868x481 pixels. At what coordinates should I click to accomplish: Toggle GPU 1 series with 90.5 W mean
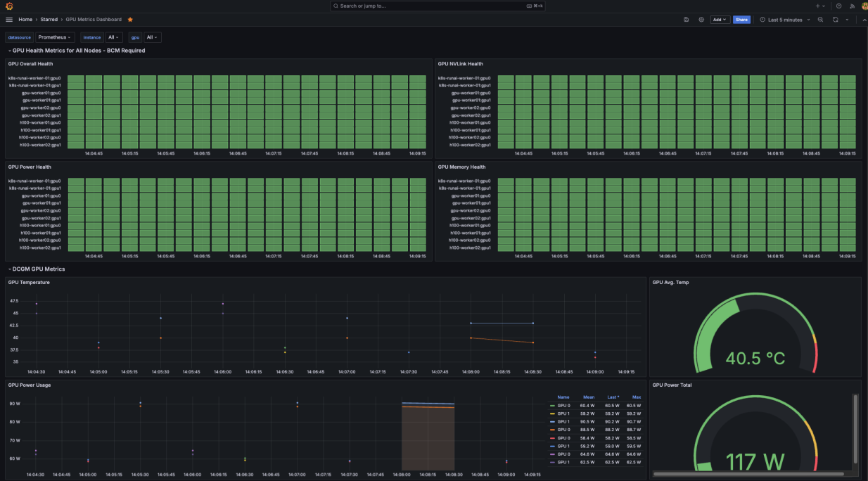pyautogui.click(x=564, y=422)
